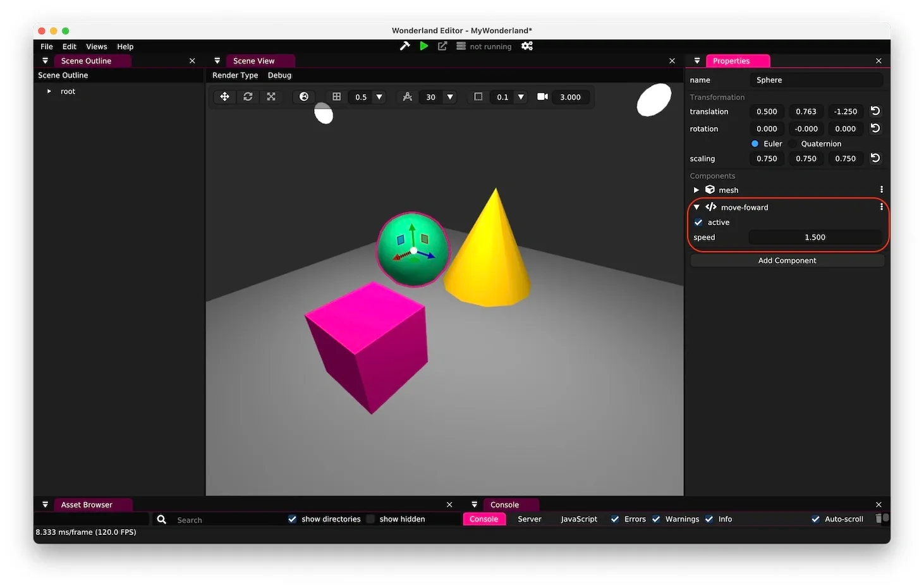Expand the root node in Scene Outline
This screenshot has height=588, width=924.
click(49, 91)
